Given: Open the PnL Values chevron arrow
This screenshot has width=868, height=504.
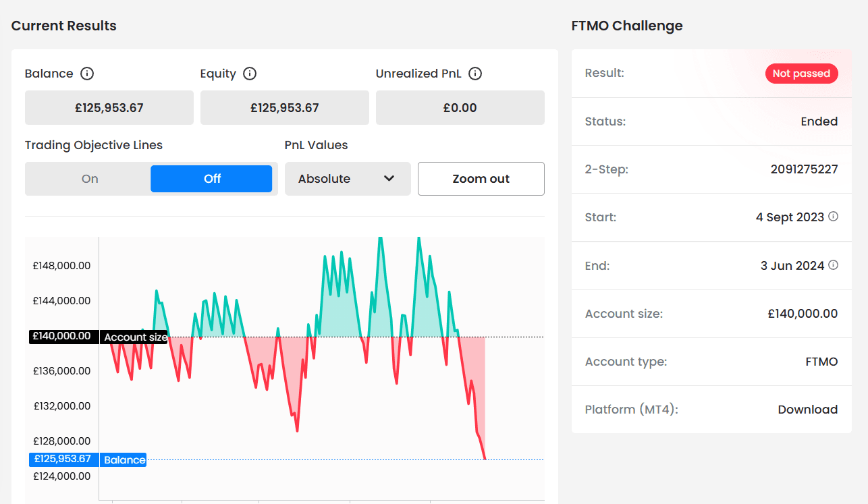Looking at the screenshot, I should tap(390, 179).
